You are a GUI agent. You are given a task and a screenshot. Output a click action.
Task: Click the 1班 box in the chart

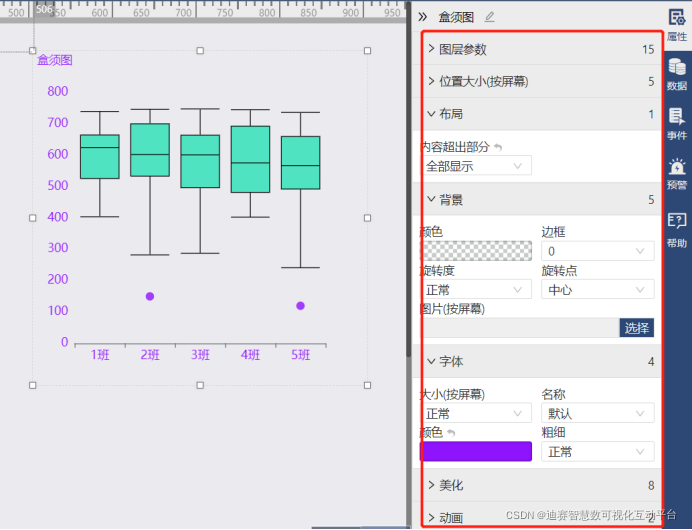tap(100, 157)
